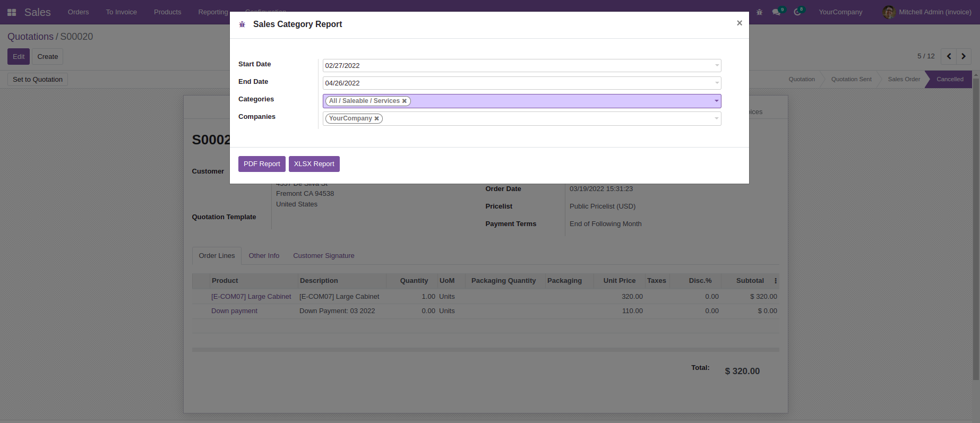Generate the PDF Report
Image resolution: width=980 pixels, height=423 pixels.
click(x=262, y=164)
